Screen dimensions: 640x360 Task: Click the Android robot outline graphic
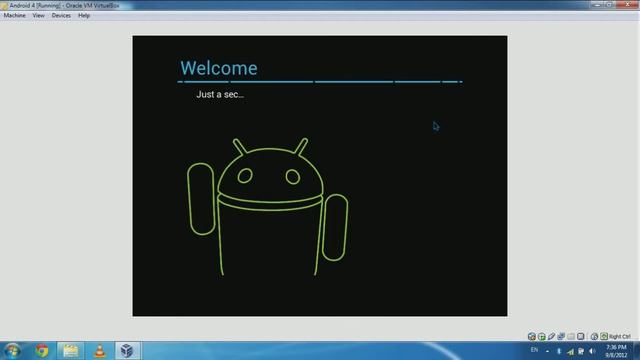268,207
